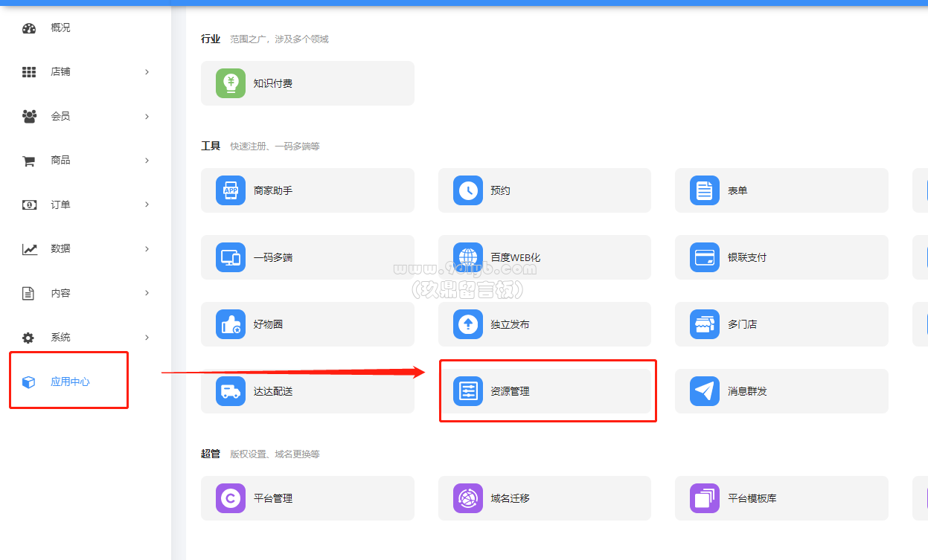Expand the 订单 menu chevron

coord(147,205)
